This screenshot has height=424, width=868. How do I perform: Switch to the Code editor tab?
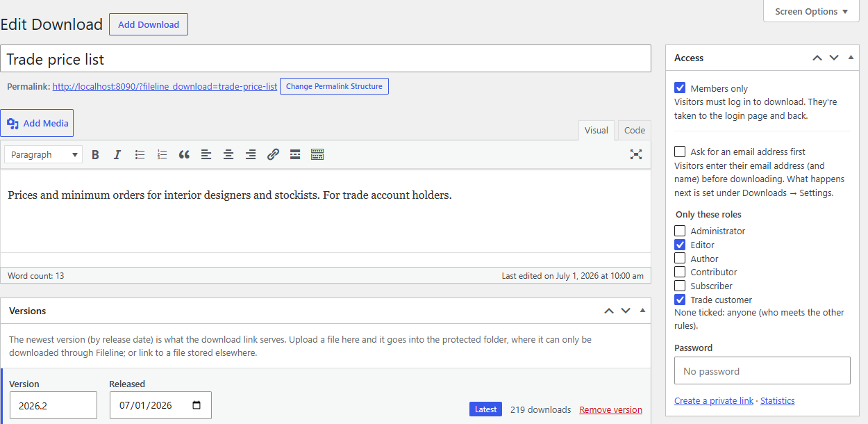635,130
